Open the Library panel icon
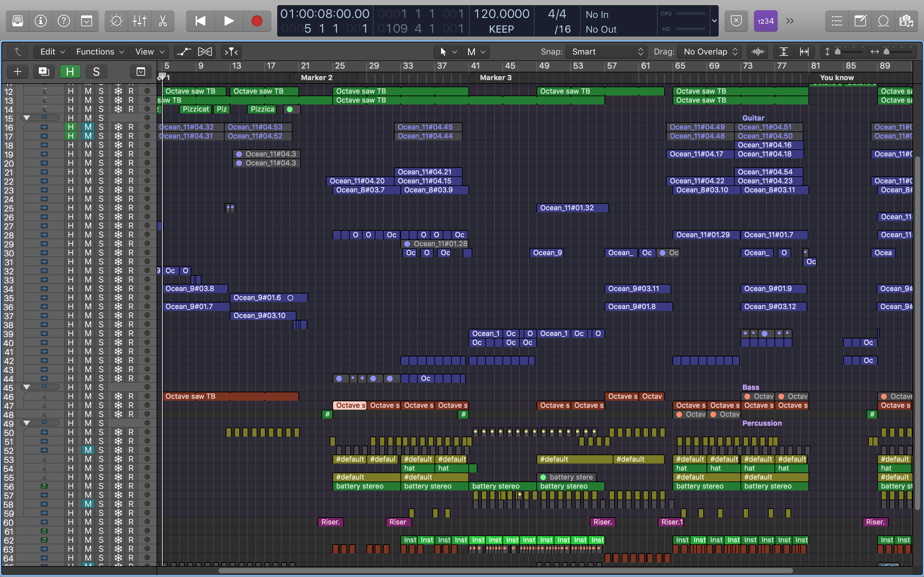924x577 pixels. tap(18, 21)
